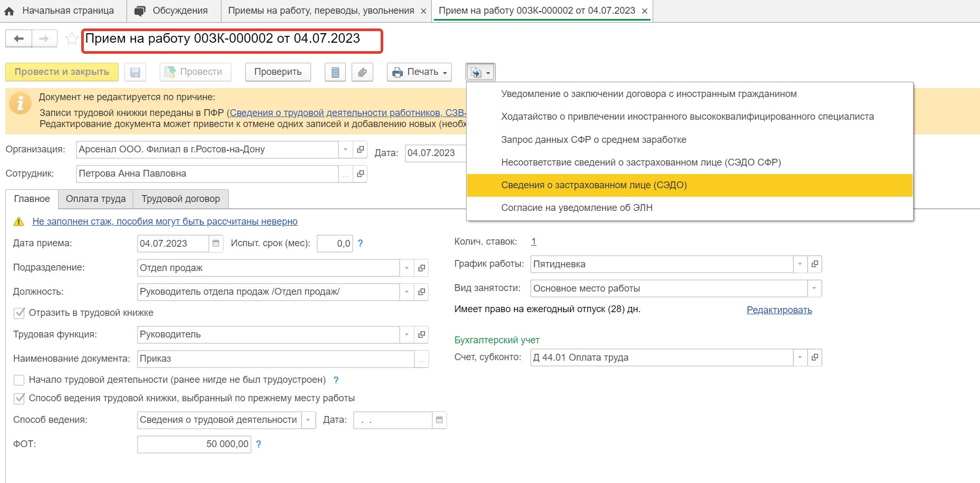Click the Испыт. срок field
Viewport: 980px width, 483px height.
pyautogui.click(x=335, y=244)
